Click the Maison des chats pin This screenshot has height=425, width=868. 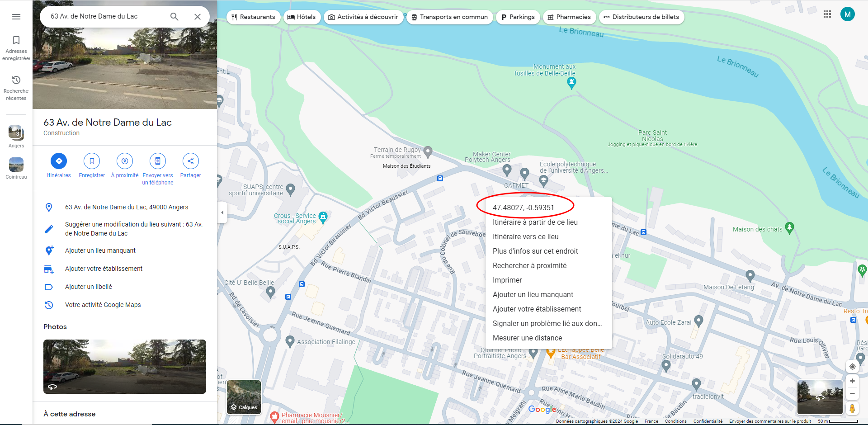pyautogui.click(x=789, y=228)
